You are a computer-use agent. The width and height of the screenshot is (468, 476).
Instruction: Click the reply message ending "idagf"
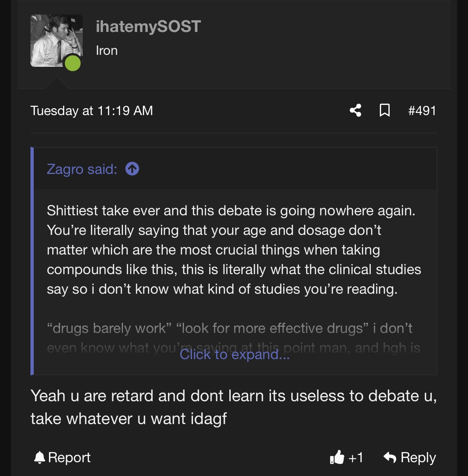coord(234,407)
